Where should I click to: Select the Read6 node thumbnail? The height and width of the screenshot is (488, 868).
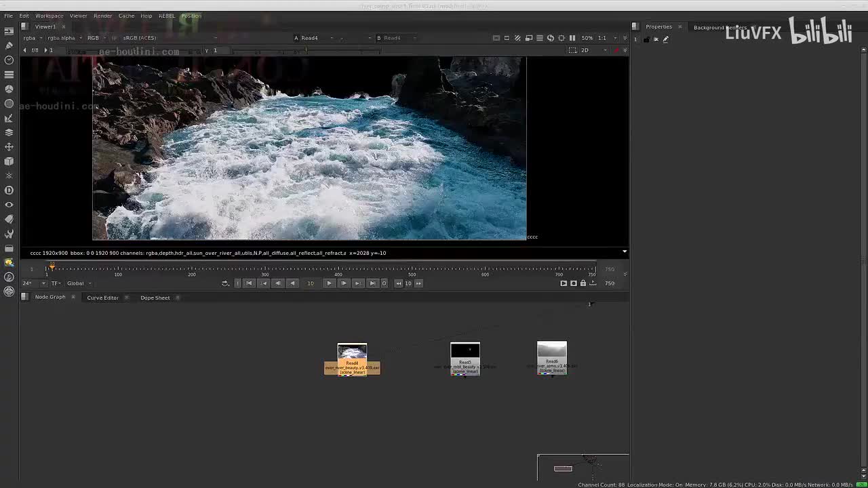tap(551, 350)
